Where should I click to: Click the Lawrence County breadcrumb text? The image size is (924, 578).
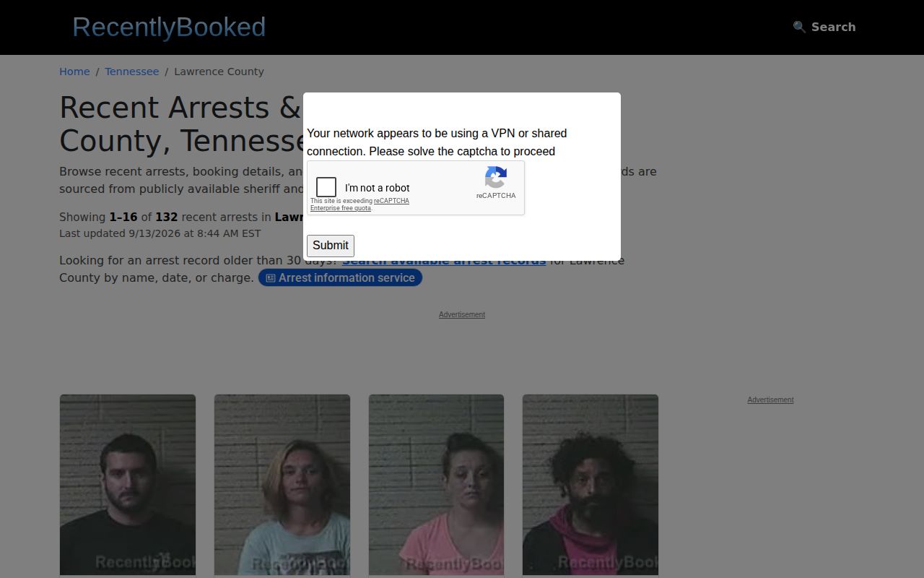219,72
